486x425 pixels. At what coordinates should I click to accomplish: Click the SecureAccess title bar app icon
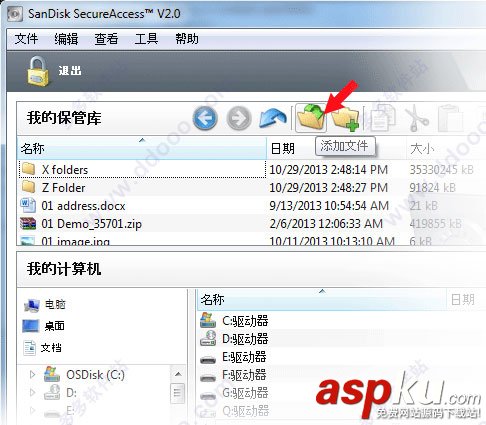tap(15, 14)
